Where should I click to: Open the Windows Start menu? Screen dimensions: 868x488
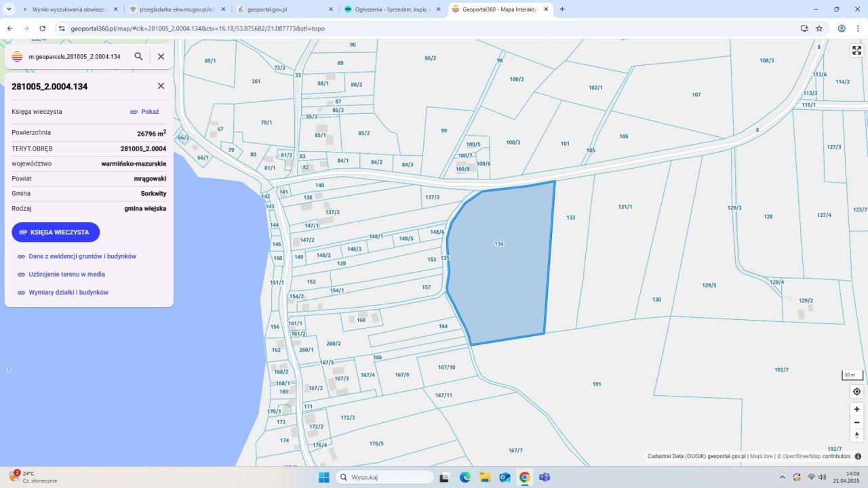(x=323, y=477)
